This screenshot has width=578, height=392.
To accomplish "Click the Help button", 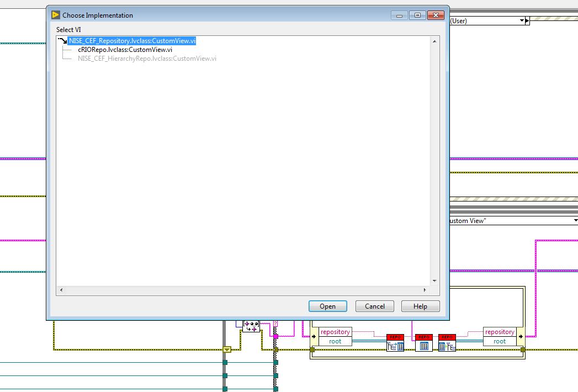I will 420,306.
